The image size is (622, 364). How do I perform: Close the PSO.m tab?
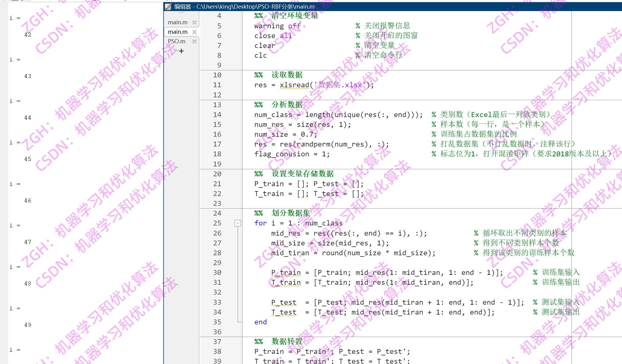tap(194, 41)
